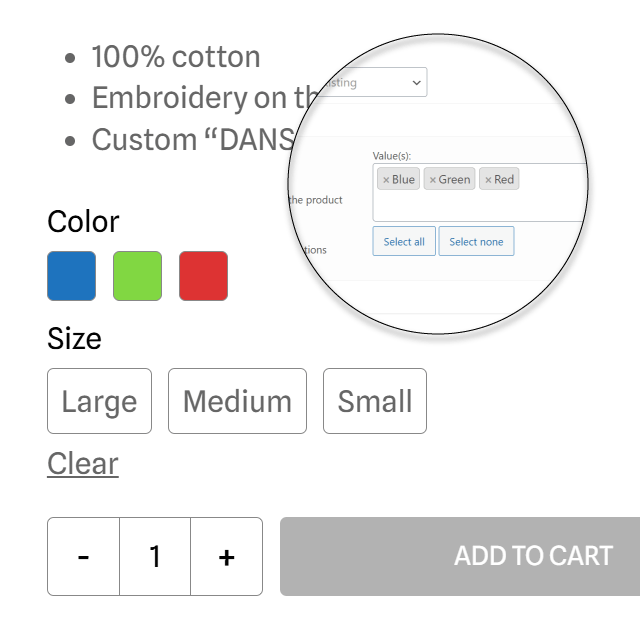This screenshot has width=640, height=640.
Task: Click the Green tag label text
Action: pos(454,180)
